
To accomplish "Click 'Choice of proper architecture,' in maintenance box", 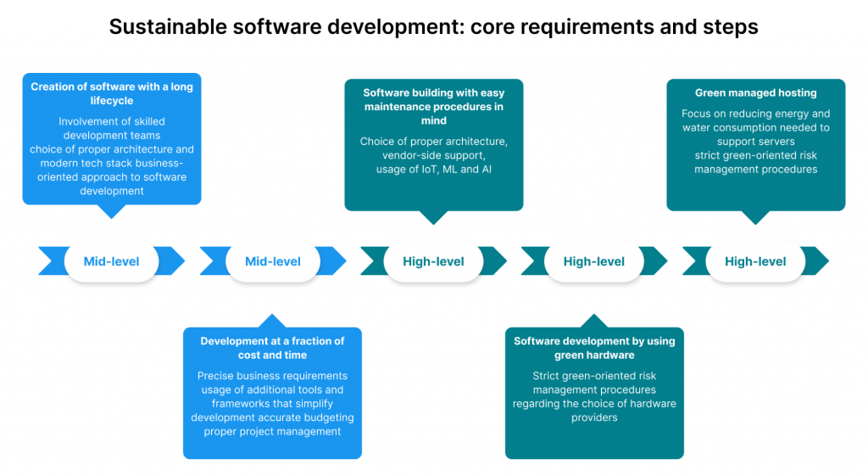I will point(433,142).
